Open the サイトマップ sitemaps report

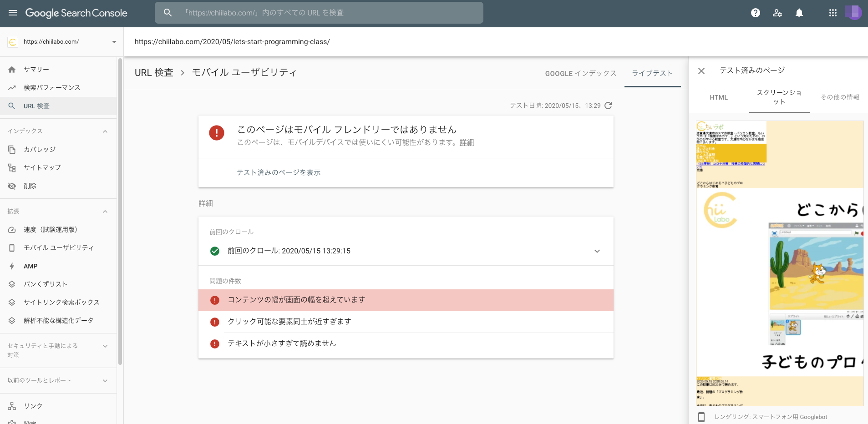click(42, 167)
